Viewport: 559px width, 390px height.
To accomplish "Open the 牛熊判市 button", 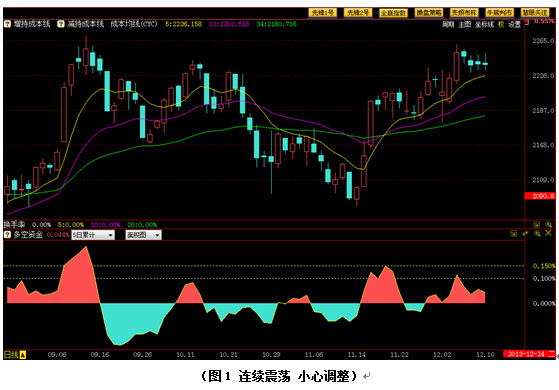I will tap(499, 13).
